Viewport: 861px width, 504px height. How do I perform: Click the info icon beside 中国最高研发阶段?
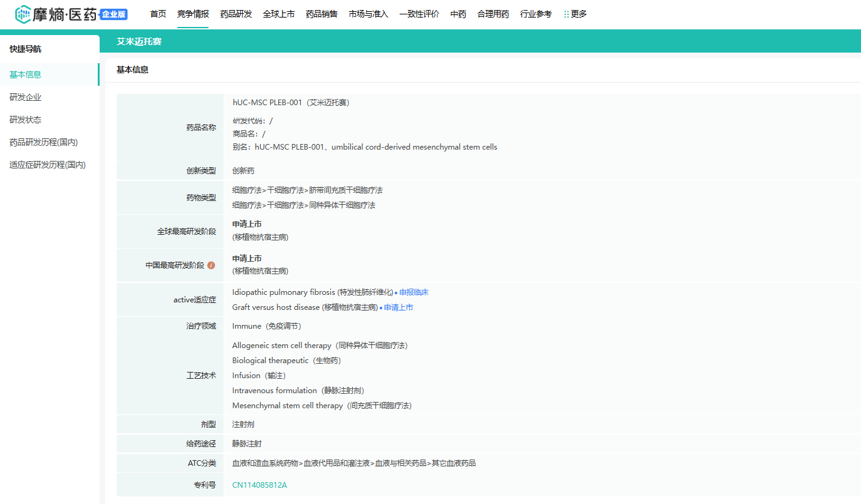(x=211, y=265)
